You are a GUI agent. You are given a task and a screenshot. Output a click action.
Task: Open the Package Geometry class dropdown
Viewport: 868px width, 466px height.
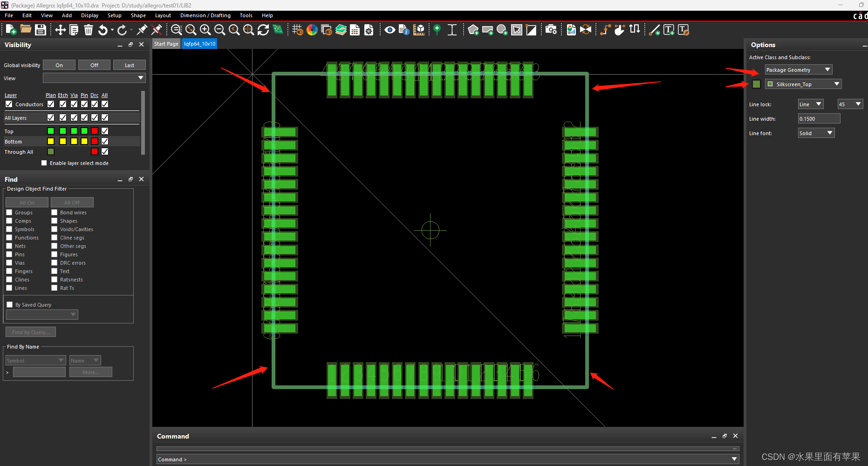(798, 70)
